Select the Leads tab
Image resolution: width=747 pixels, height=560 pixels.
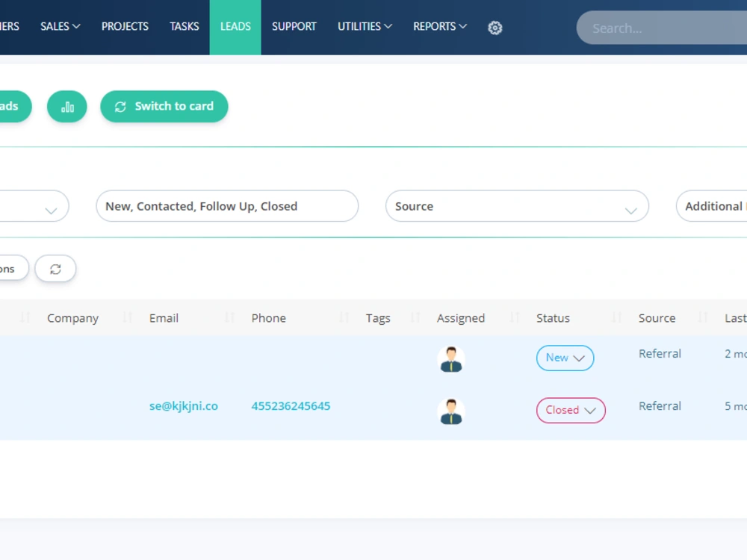click(235, 27)
